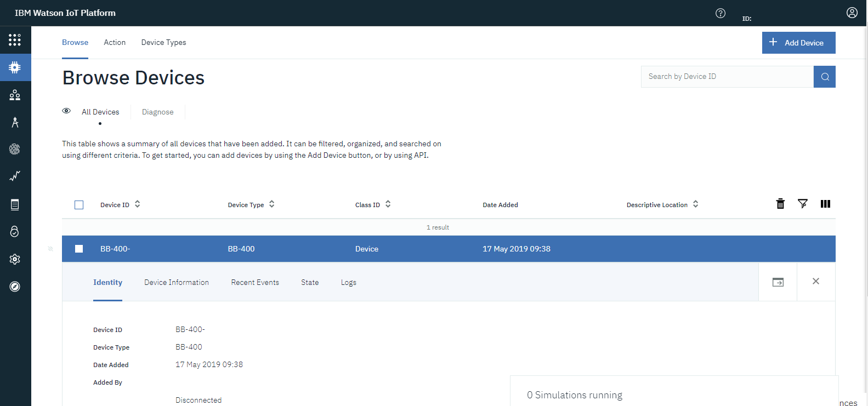Select the Devices chip icon in sidebar

point(15,67)
